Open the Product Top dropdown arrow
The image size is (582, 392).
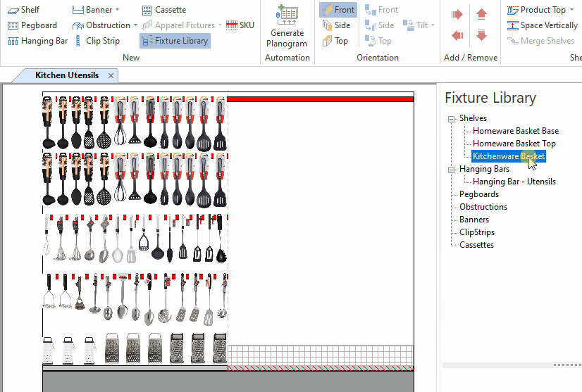(571, 10)
